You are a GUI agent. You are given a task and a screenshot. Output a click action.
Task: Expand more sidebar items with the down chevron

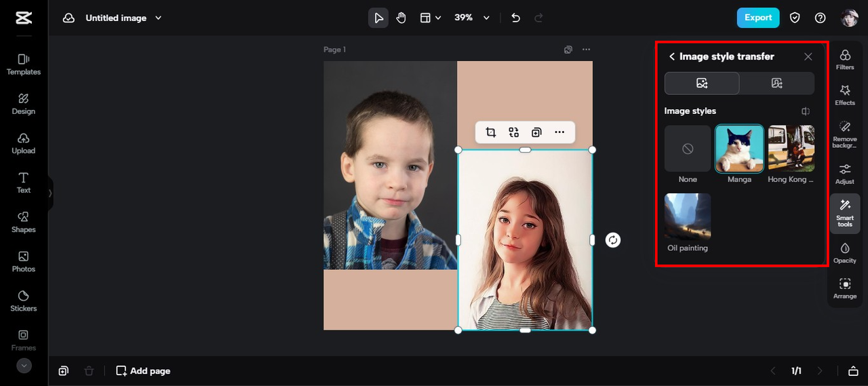tap(24, 366)
